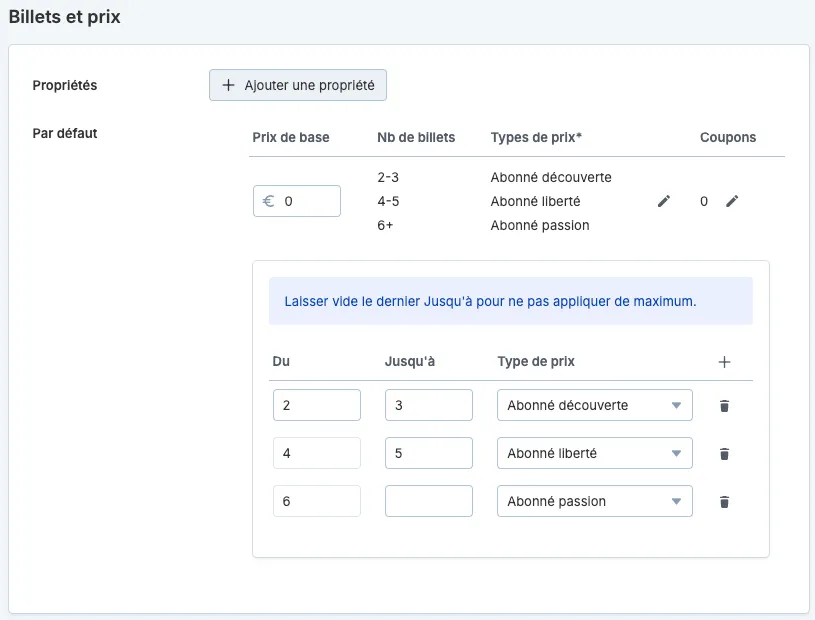
Task: Click the Prix de base column header
Action: pos(291,137)
